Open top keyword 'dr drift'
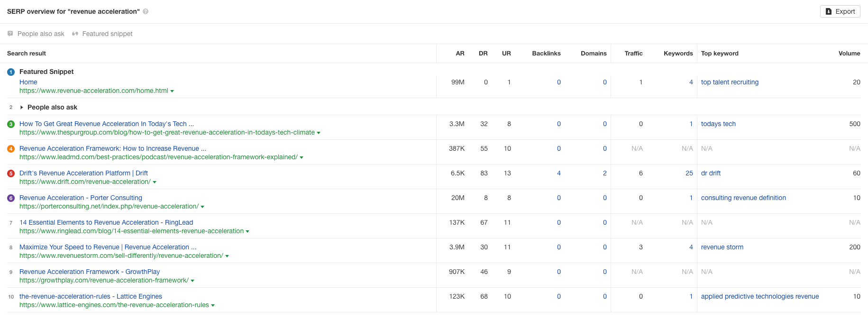The image size is (868, 319). pyautogui.click(x=711, y=173)
